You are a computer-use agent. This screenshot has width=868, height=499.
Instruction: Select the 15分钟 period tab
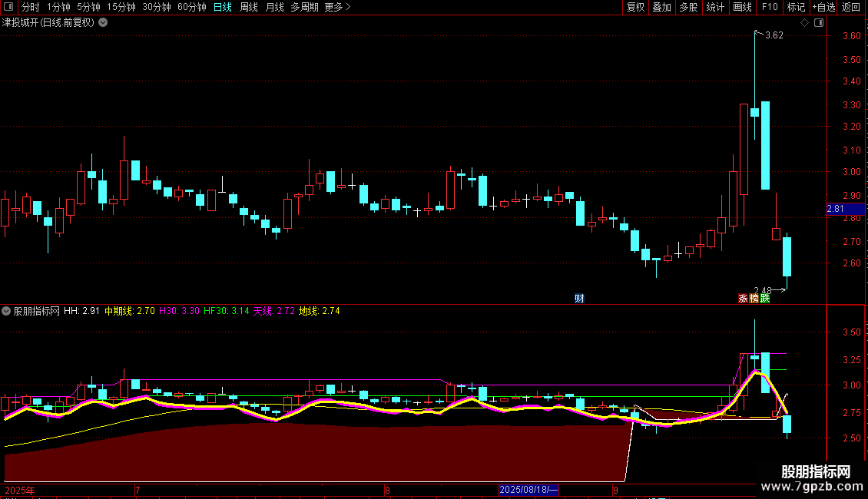(121, 7)
